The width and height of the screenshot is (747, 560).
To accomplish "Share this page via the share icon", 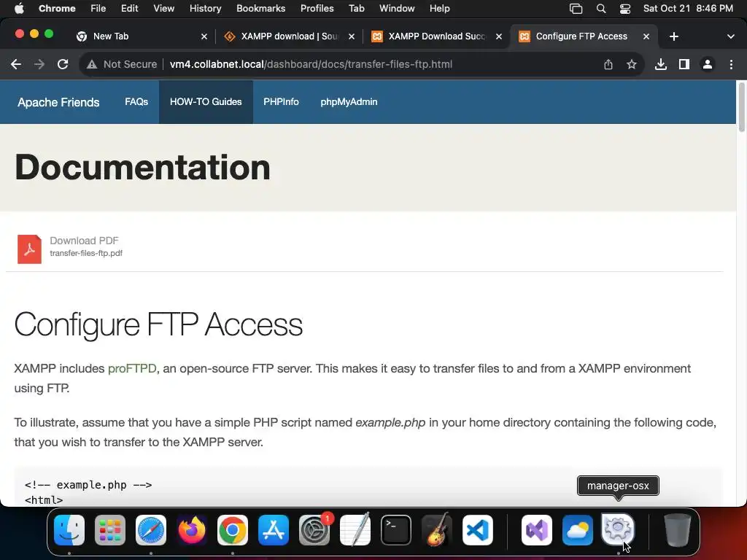I will coord(608,64).
